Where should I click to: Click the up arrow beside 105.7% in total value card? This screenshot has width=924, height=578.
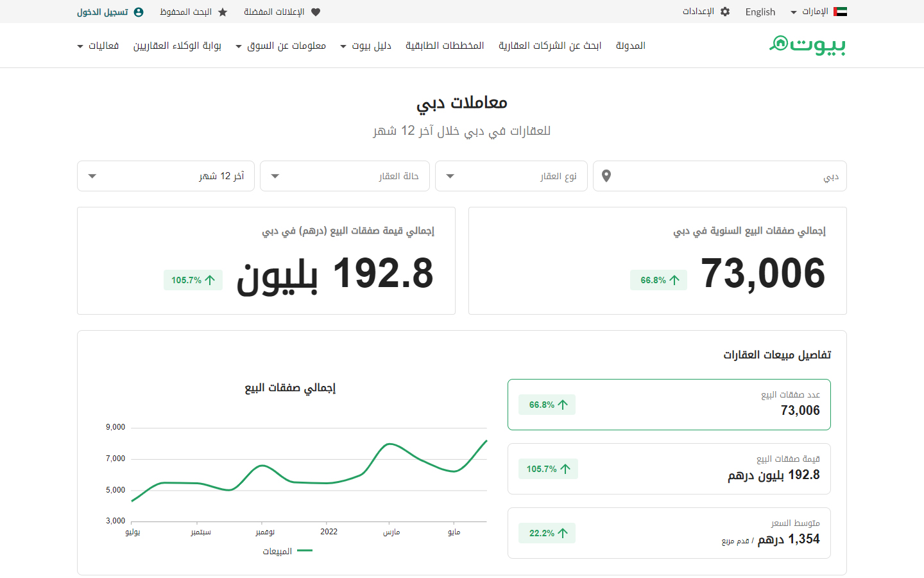pos(210,280)
